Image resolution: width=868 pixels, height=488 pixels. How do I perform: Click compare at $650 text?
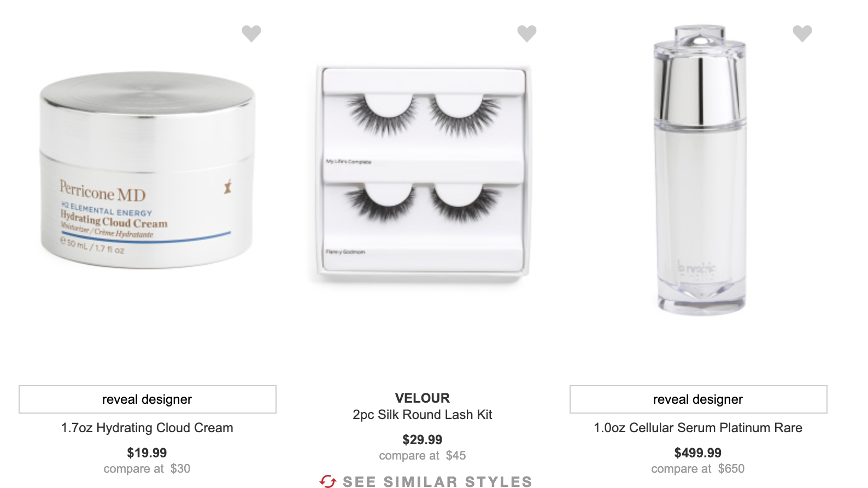click(x=698, y=469)
